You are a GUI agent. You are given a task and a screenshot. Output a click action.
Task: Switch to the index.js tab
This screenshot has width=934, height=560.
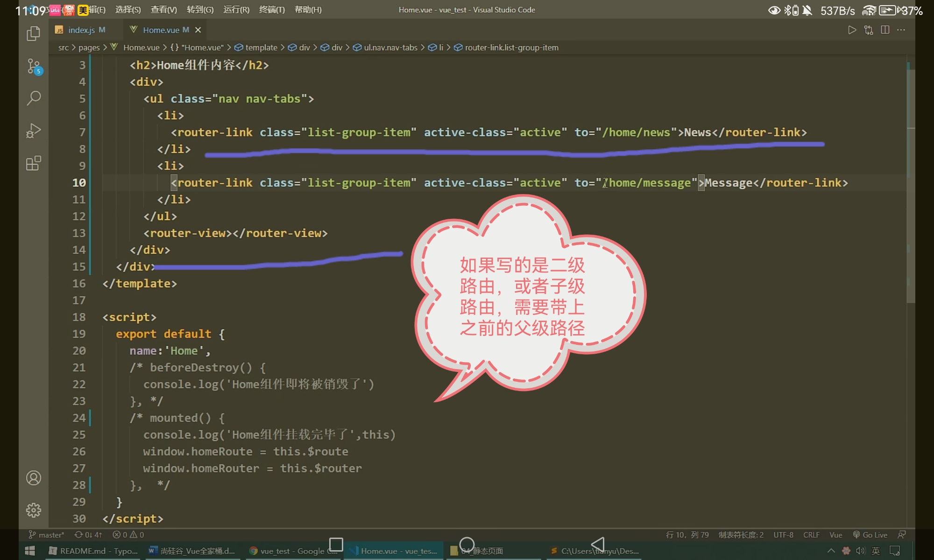pos(81,30)
